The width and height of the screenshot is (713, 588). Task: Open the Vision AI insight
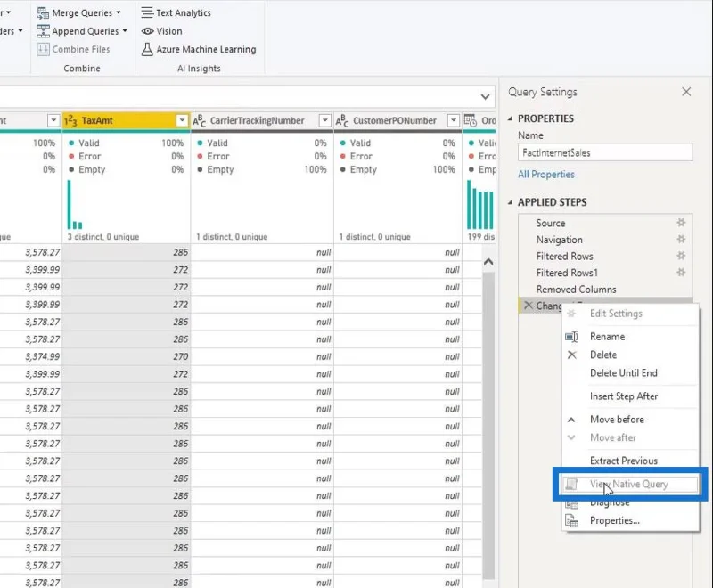coord(162,31)
